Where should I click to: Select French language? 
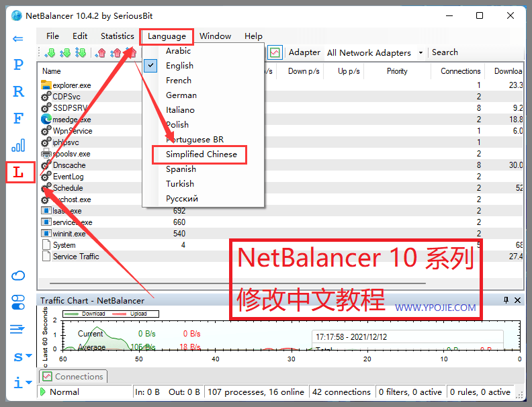(x=204, y=81)
